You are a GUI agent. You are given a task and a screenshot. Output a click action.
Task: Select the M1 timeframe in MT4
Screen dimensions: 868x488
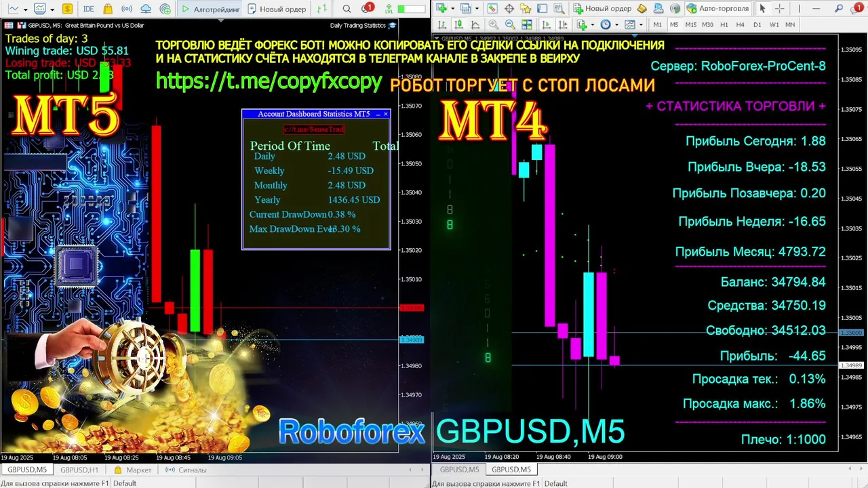point(657,24)
